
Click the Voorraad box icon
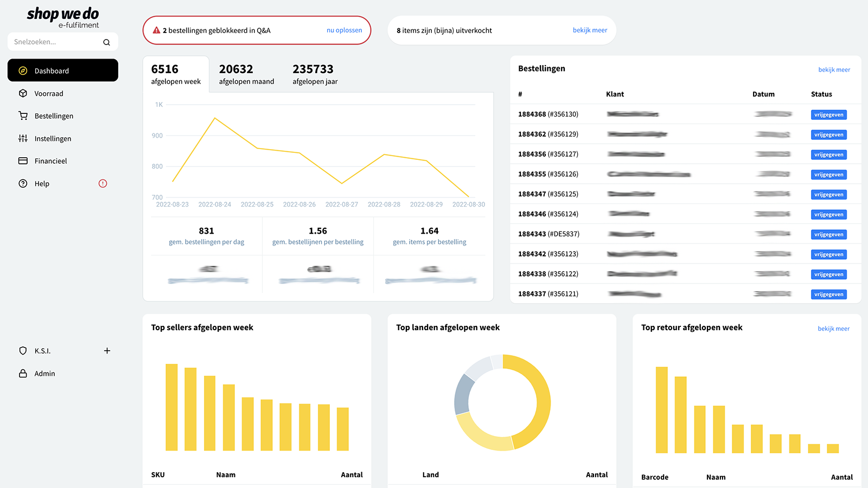tap(23, 93)
